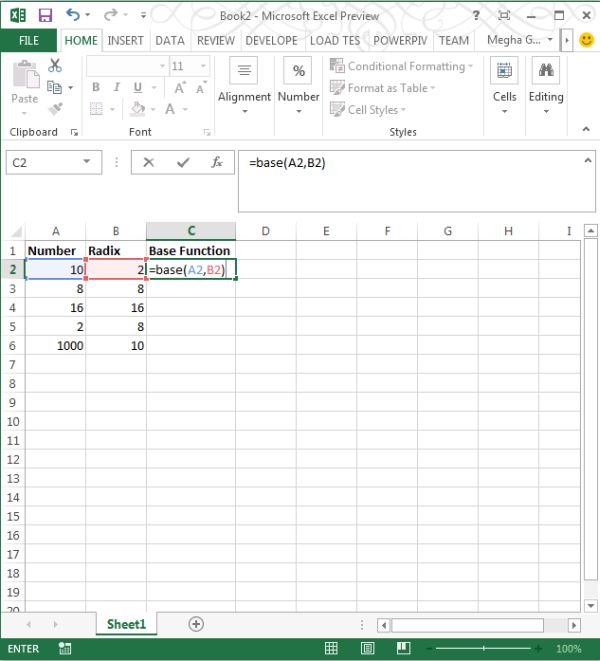Switch to the TEAM tab
600x661 pixels.
click(454, 40)
